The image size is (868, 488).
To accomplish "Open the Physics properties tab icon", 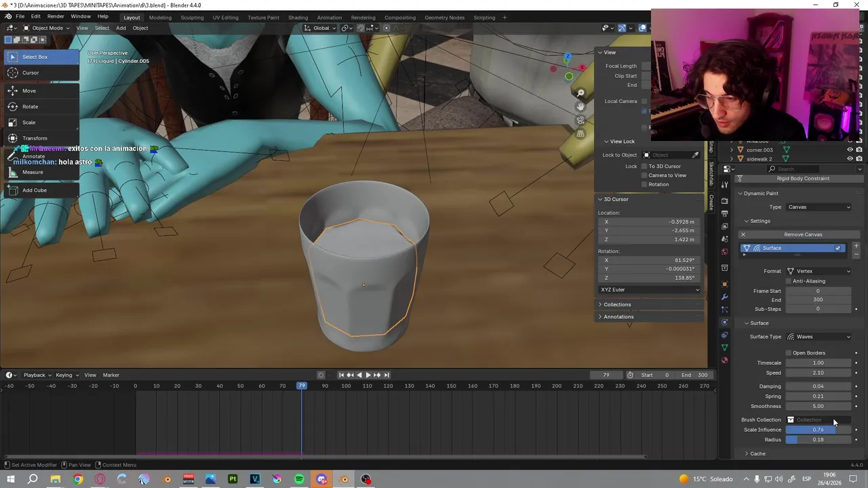I will pyautogui.click(x=724, y=322).
